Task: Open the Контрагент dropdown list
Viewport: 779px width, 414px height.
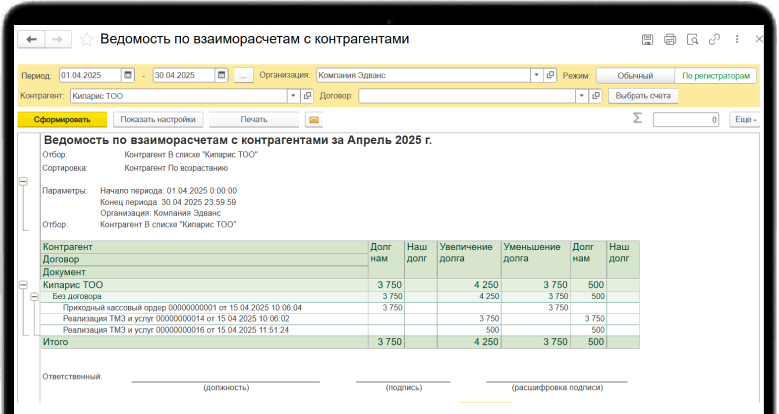Action: 293,96
